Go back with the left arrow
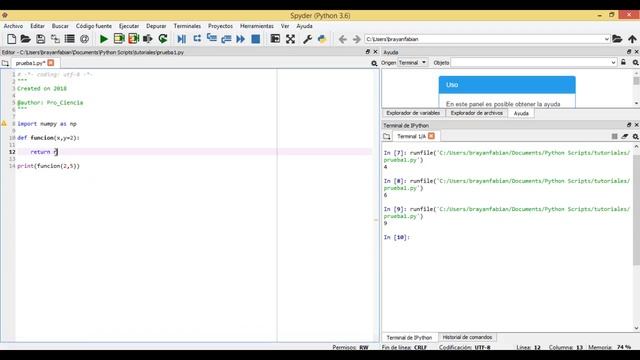Viewport: 640px width, 360px height. click(342, 39)
